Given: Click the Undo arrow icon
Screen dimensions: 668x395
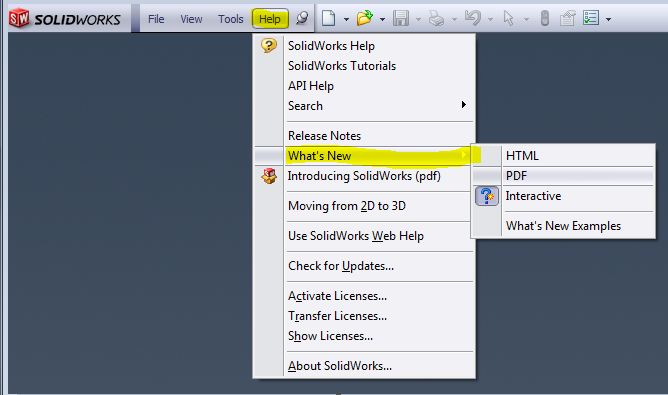Looking at the screenshot, I should coord(473,18).
